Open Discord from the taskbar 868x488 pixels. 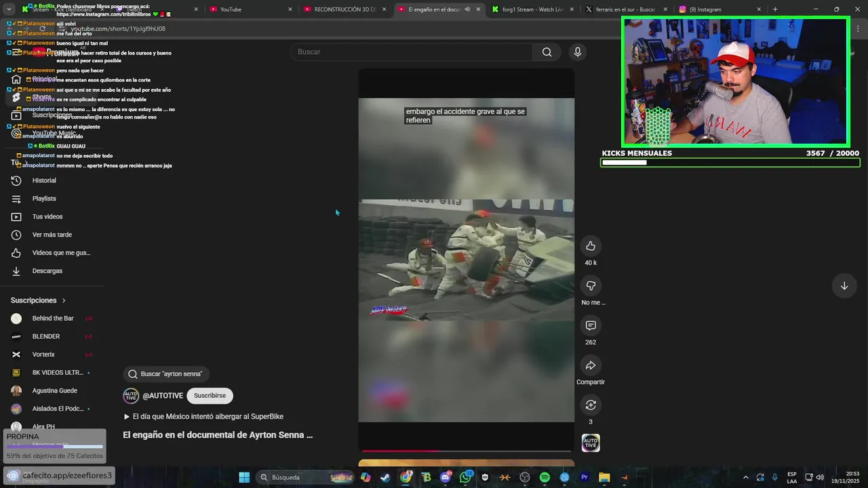[x=446, y=477]
